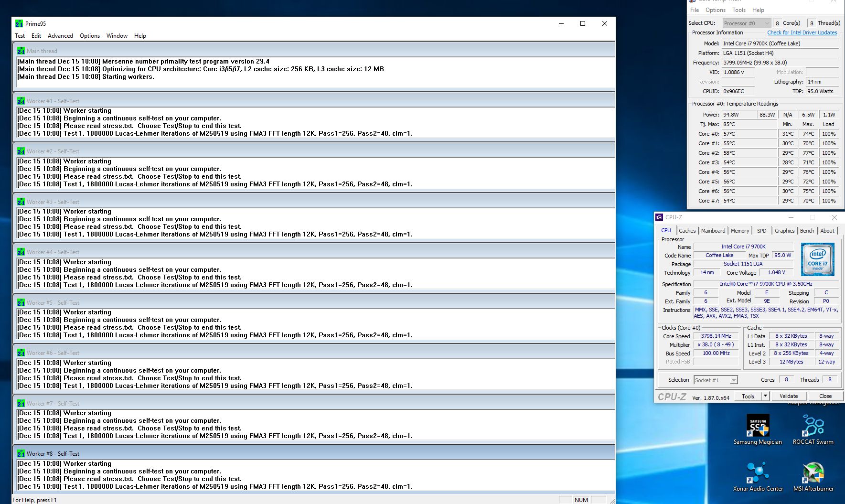The height and width of the screenshot is (504, 845).
Task: Switch to the Mainboard tab in CPU-Z
Action: [713, 231]
